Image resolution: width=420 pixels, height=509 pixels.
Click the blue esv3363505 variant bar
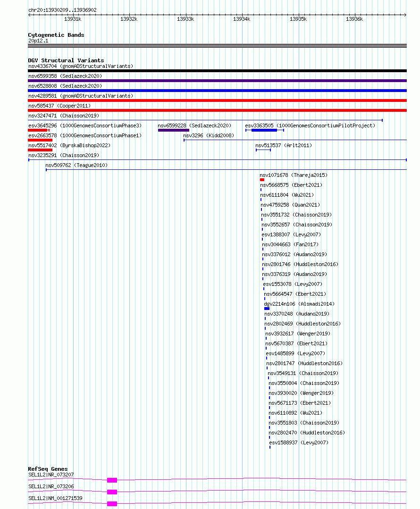point(264,130)
